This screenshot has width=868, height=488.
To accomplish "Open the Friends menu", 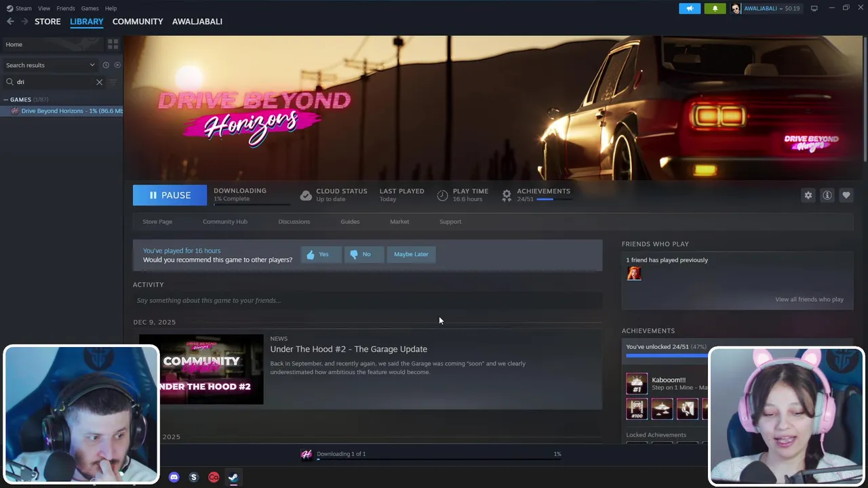I will click(x=66, y=8).
